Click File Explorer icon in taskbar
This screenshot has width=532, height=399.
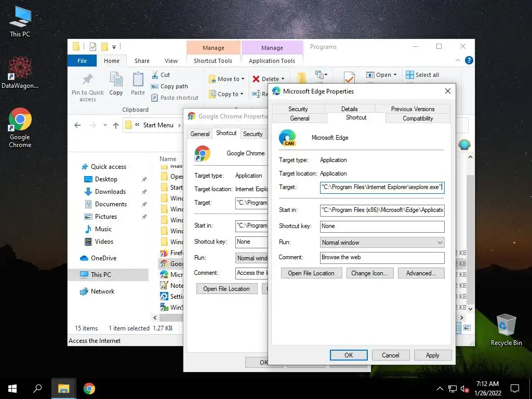[63, 389]
